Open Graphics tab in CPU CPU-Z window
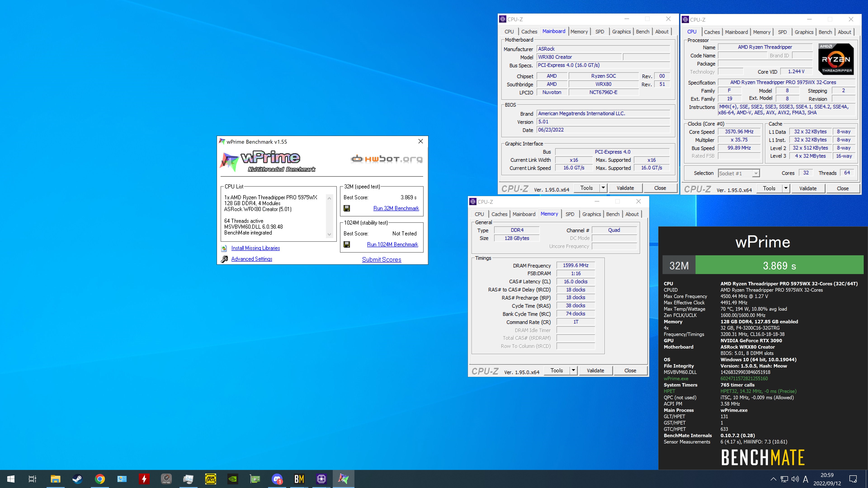 [804, 32]
